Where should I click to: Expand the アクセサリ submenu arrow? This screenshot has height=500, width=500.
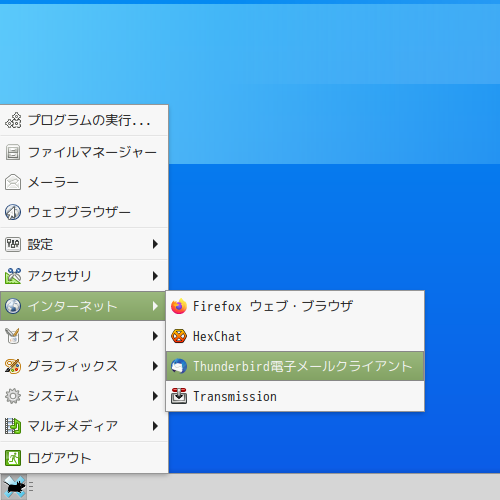click(x=155, y=276)
